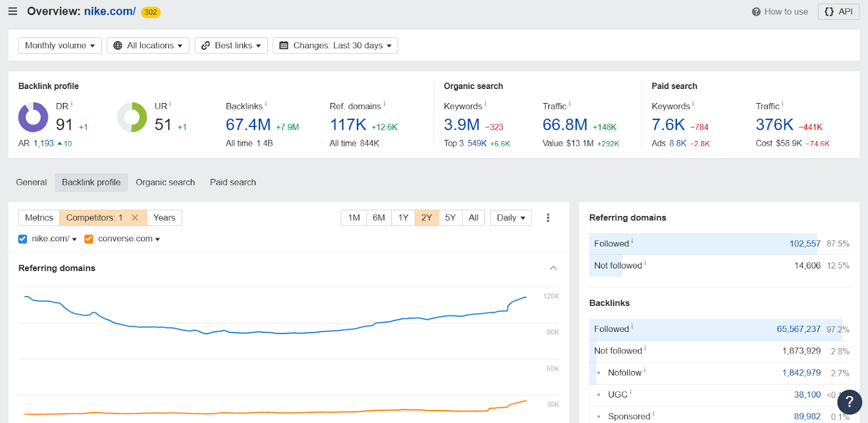Click the globe icon in All locations
Screen dimensions: 868x423
click(118, 46)
